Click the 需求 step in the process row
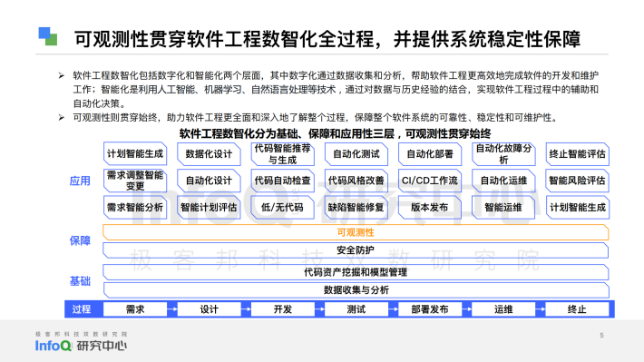Image resolution: width=644 pixels, height=362 pixels. [135, 309]
